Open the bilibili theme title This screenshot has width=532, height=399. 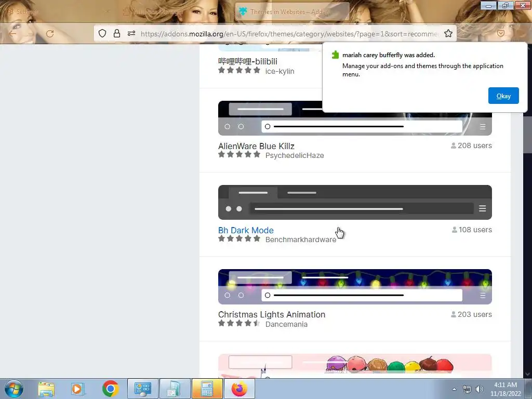248,61
